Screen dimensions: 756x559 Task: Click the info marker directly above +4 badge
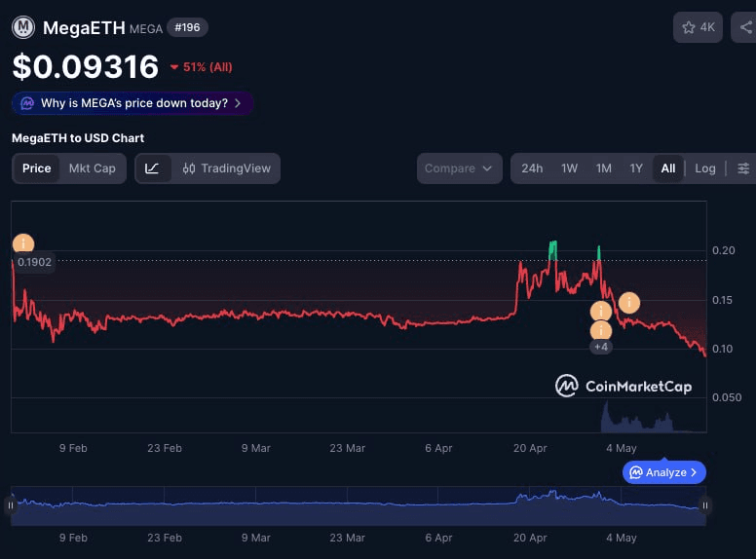[x=601, y=330]
